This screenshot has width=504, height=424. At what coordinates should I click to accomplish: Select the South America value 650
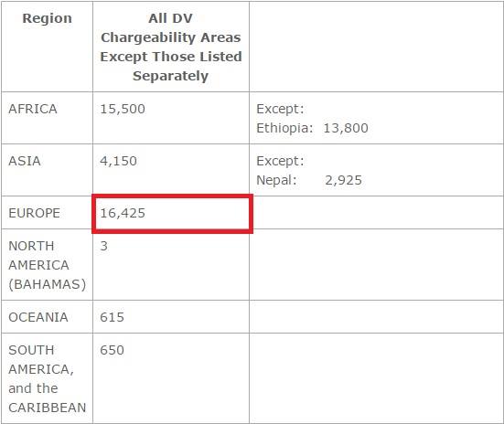pyautogui.click(x=112, y=350)
